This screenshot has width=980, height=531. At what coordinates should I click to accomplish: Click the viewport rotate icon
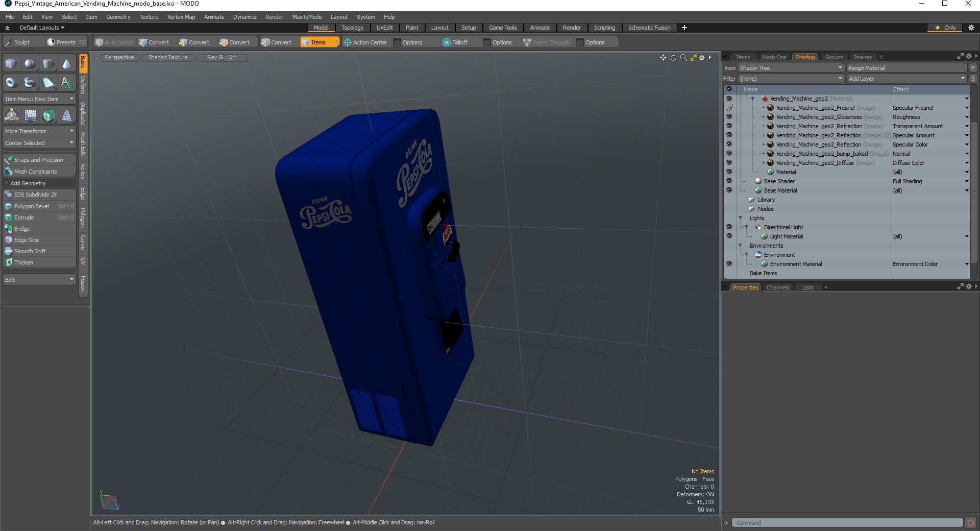coord(673,58)
